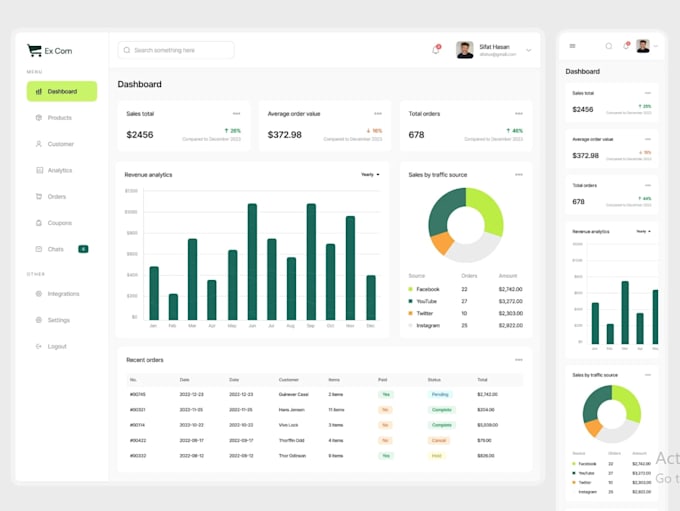Click the search icon in mobile view header
The height and width of the screenshot is (511, 680).
point(609,46)
